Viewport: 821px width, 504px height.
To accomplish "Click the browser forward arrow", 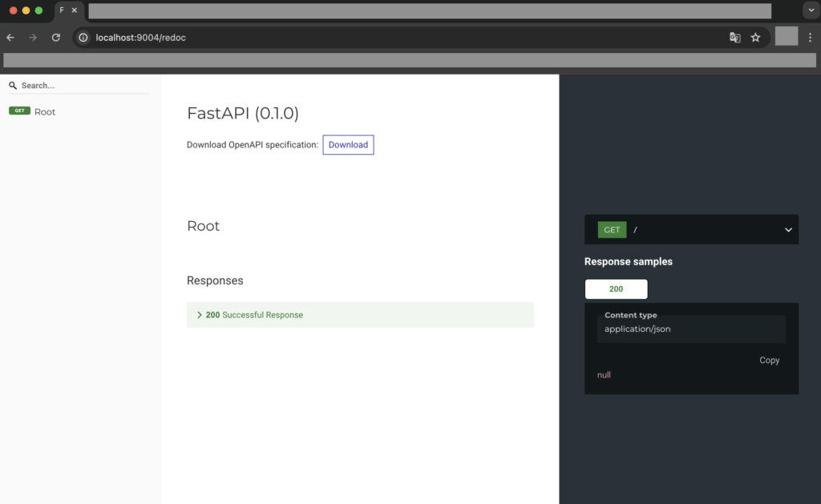I will 33,38.
